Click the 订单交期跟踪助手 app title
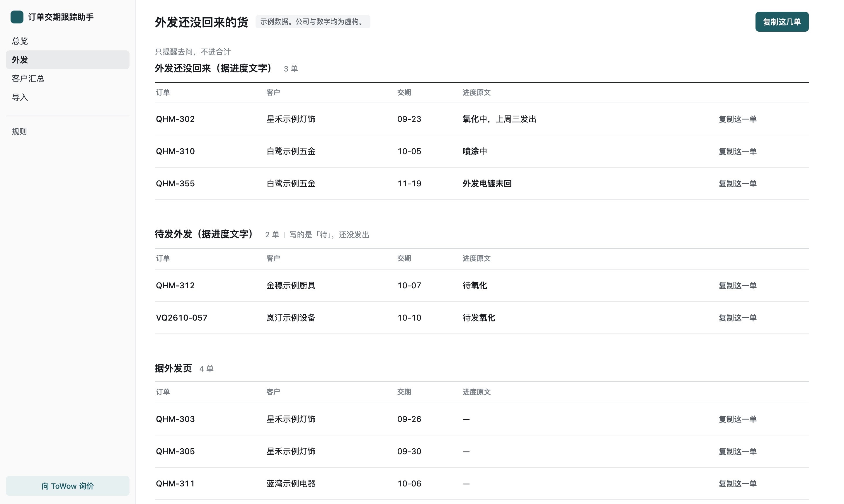844x504 pixels. [x=61, y=17]
